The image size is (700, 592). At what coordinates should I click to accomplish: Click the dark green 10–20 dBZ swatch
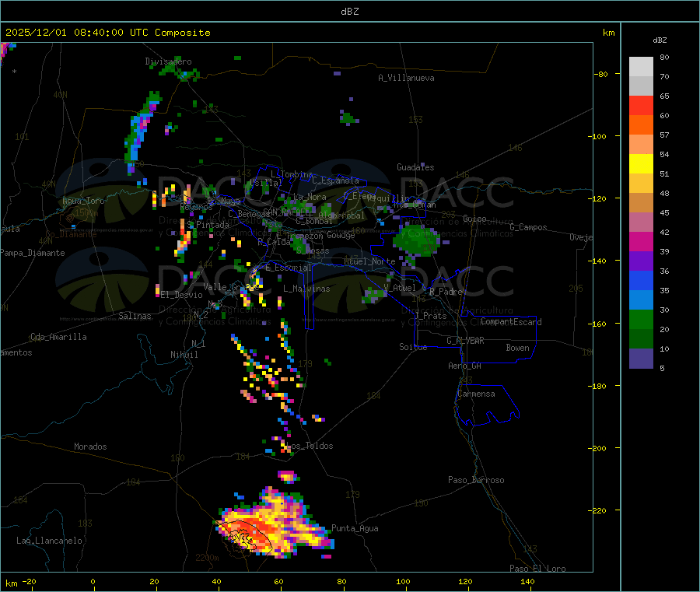(641, 339)
